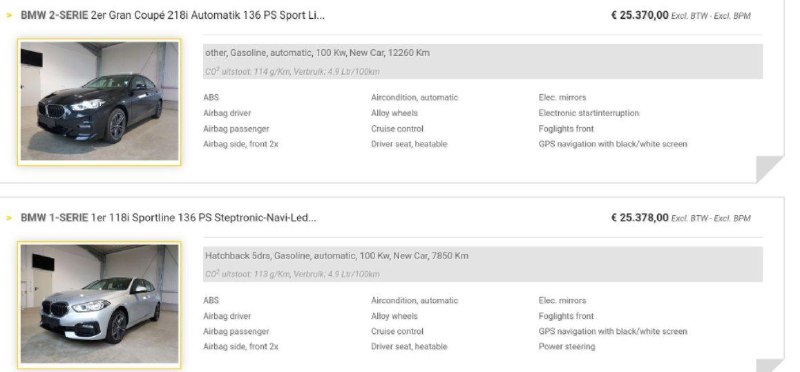Click the folded page corner on 2-SERIE card
The image size is (800, 372).
pyautogui.click(x=769, y=169)
